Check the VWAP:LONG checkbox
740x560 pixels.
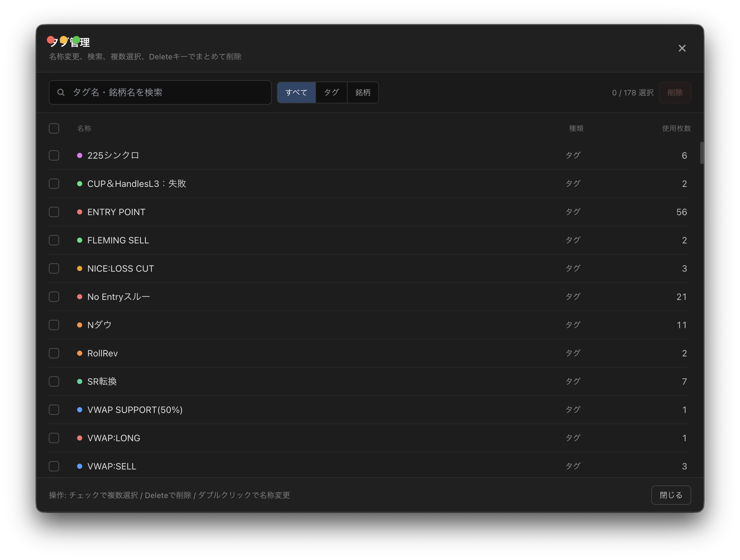click(54, 438)
